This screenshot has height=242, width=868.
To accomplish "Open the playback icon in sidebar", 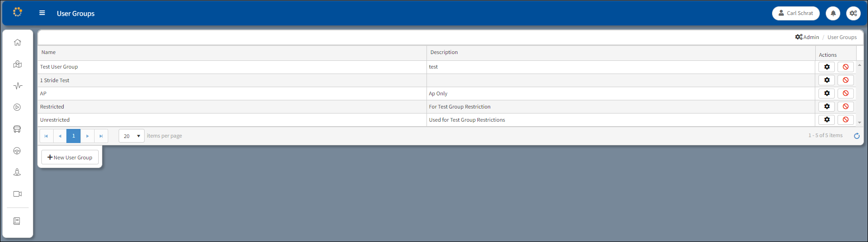I will 17,107.
